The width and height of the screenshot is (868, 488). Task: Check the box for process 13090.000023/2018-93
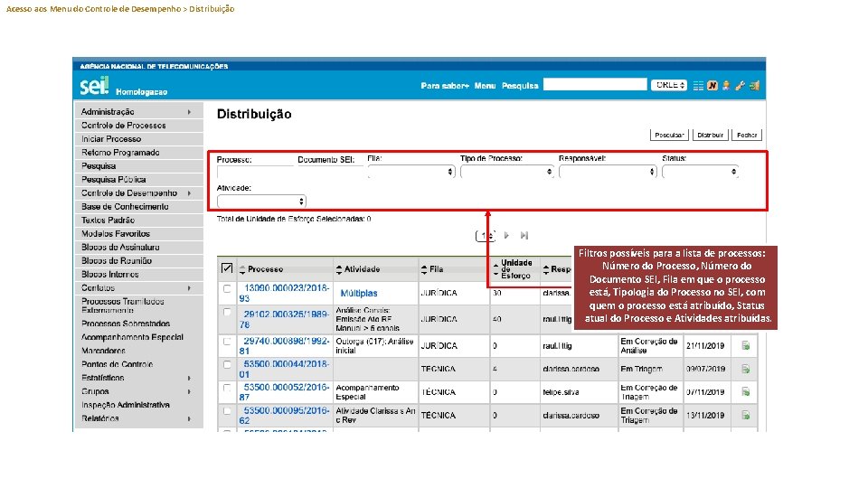point(227,289)
